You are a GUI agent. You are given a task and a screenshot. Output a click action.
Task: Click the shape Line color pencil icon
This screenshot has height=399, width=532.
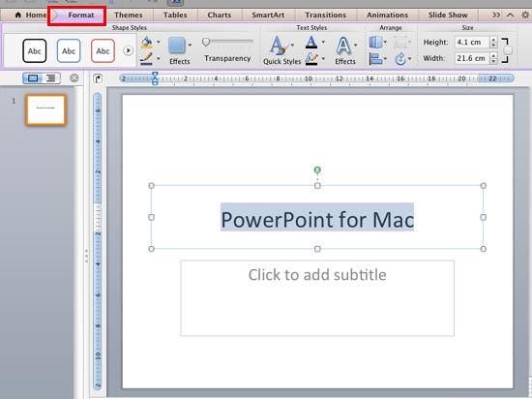click(147, 59)
